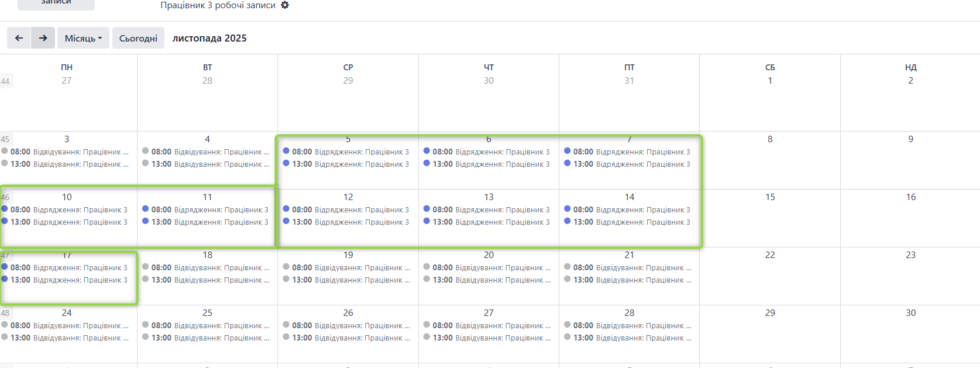Image resolution: width=980 pixels, height=368 pixels.
Task: Click blue dot of 08:00 event November 12
Action: coord(286,209)
